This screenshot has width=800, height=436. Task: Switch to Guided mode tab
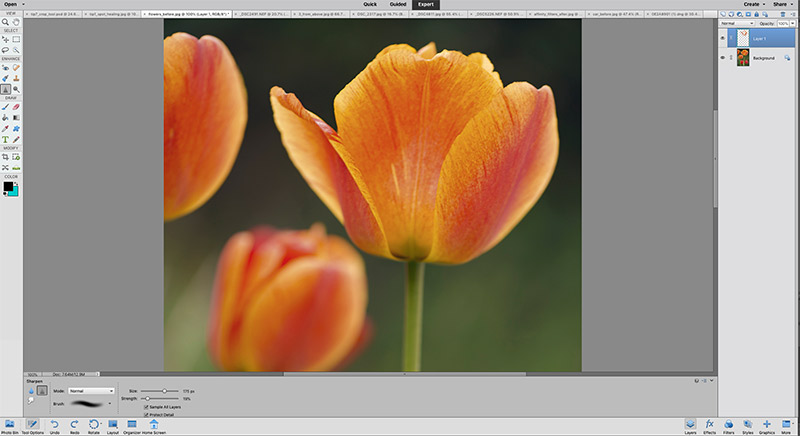398,4
